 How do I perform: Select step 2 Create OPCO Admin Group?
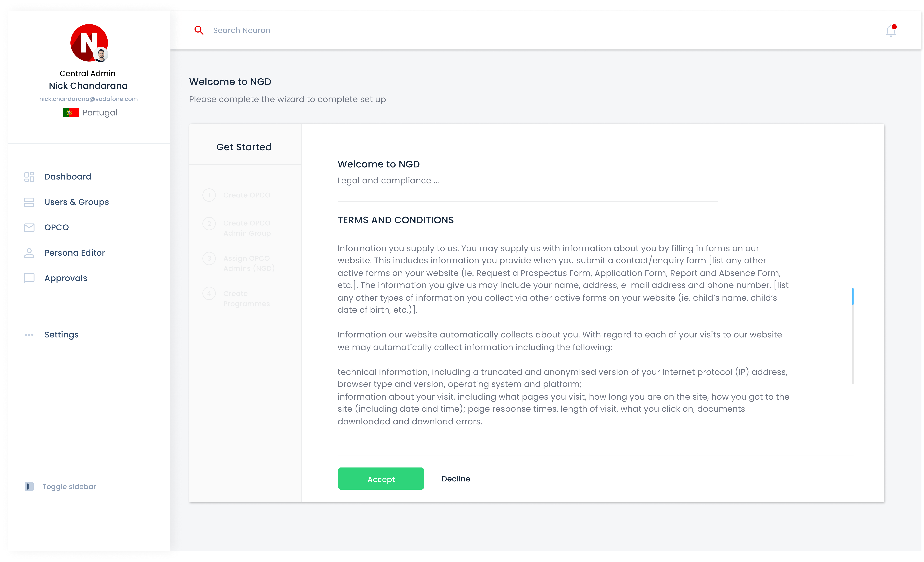[246, 228]
